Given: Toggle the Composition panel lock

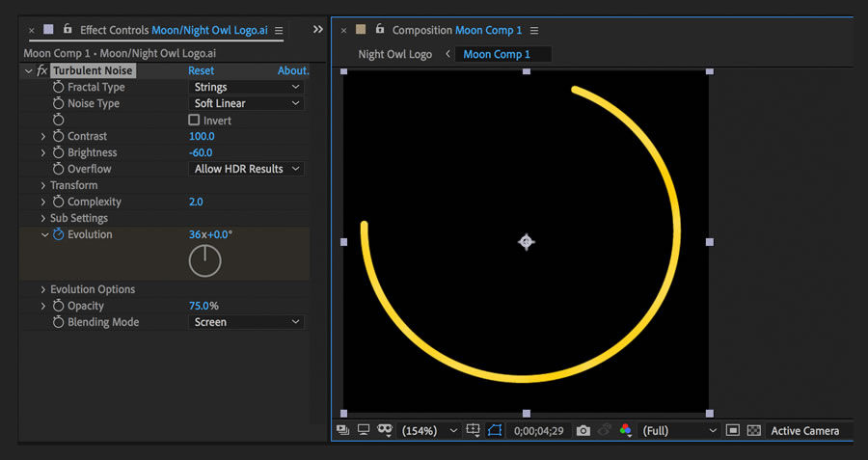Looking at the screenshot, I should pyautogui.click(x=380, y=29).
